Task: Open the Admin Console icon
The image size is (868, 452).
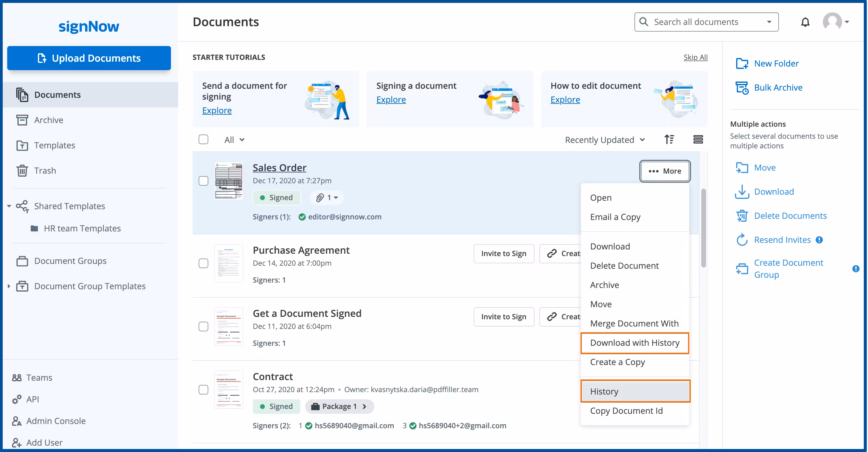Action: (x=16, y=421)
